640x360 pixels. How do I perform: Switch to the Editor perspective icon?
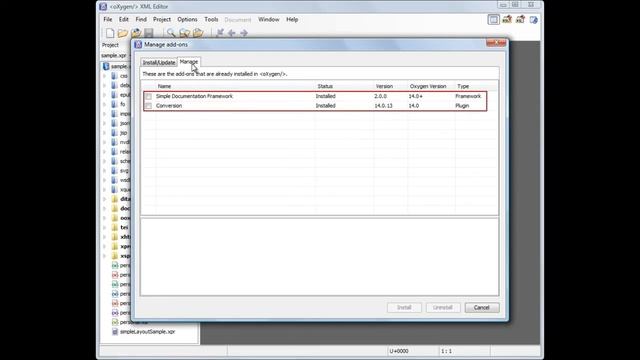pos(493,20)
